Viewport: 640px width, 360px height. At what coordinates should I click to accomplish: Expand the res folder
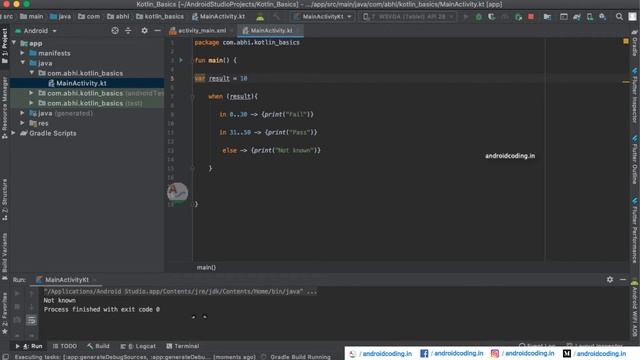coord(23,123)
